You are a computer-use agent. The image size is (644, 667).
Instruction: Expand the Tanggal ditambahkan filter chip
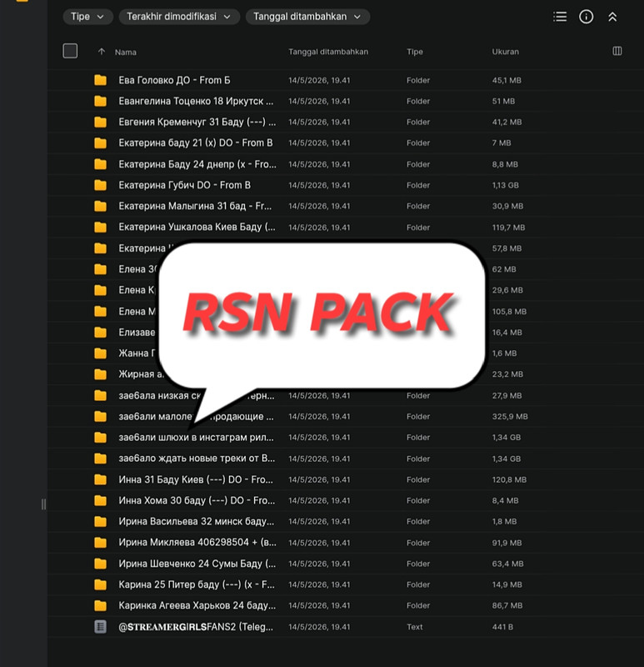click(307, 17)
